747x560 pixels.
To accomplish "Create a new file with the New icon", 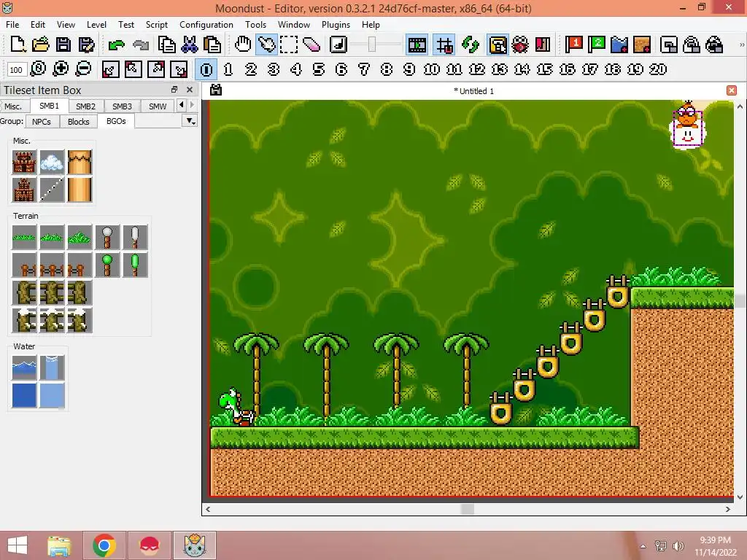I will 18,44.
